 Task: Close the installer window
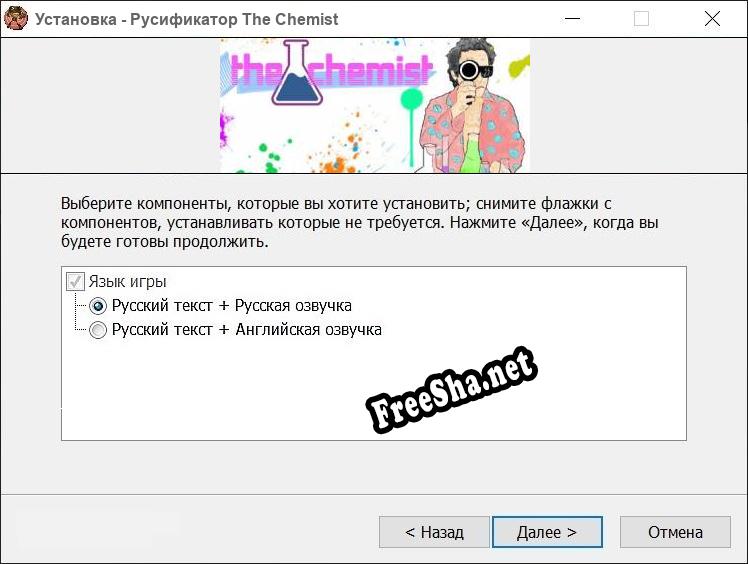click(x=712, y=19)
